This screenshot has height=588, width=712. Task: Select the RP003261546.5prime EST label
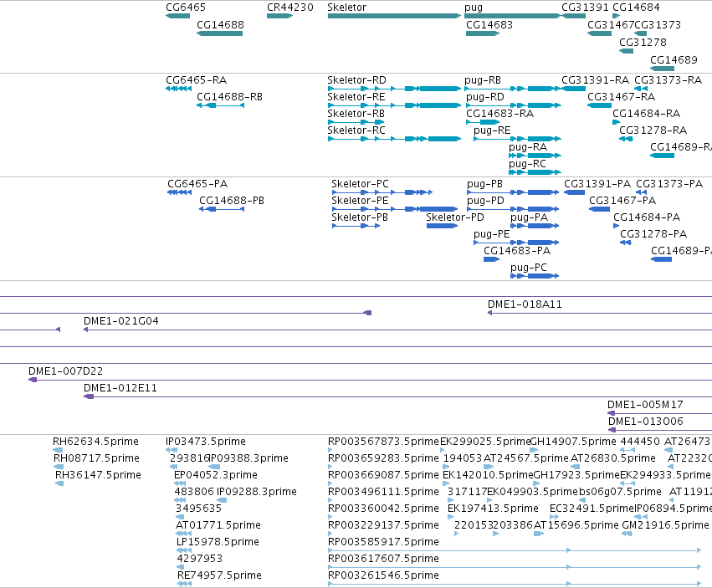point(383,575)
